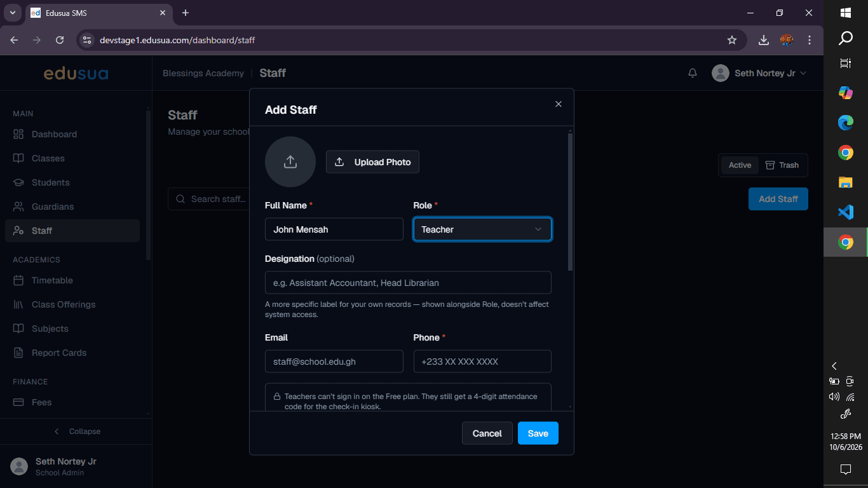
Task: Collapse the left sidebar
Action: [76, 431]
